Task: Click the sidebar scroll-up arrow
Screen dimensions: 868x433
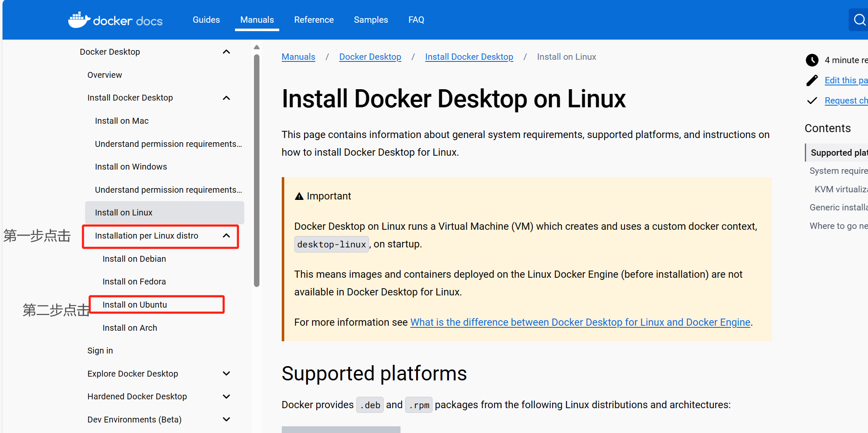Action: click(257, 47)
